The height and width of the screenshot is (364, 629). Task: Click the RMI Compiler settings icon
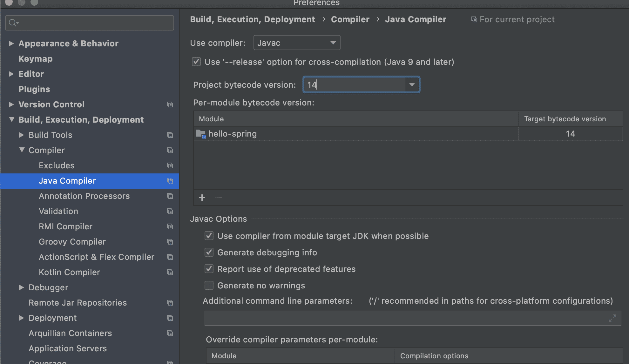pos(170,227)
